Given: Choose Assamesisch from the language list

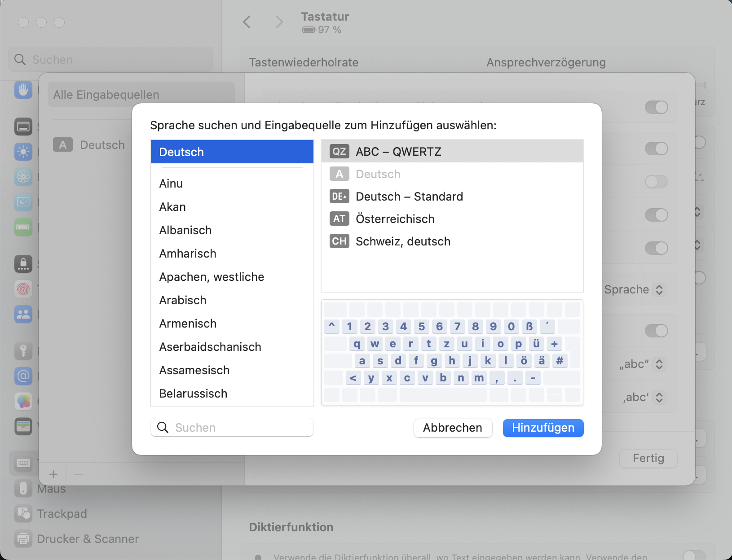Looking at the screenshot, I should (x=232, y=370).
